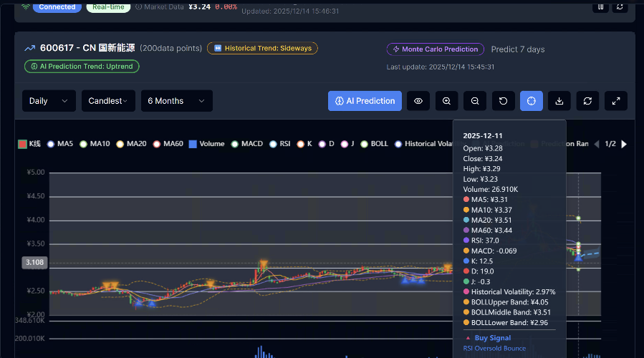Open the Candlestick chart type dropdown

[x=108, y=101]
